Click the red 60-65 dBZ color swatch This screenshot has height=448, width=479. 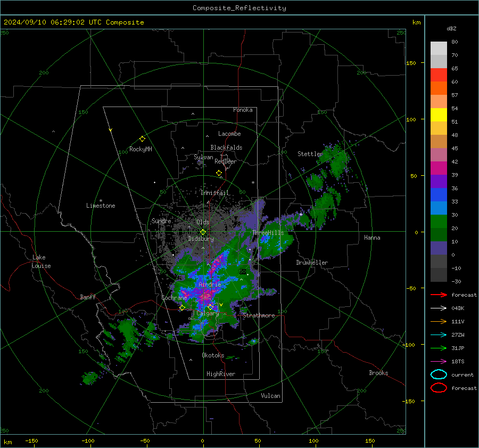(439, 75)
